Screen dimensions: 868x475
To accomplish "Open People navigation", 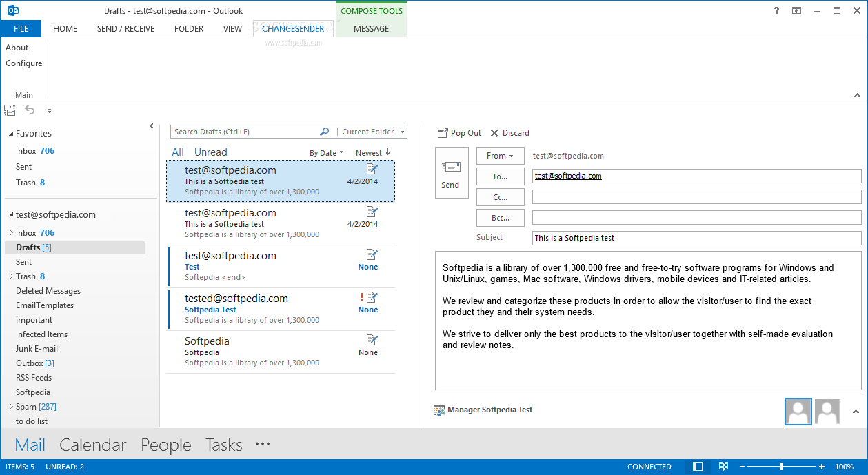I will click(x=166, y=445).
